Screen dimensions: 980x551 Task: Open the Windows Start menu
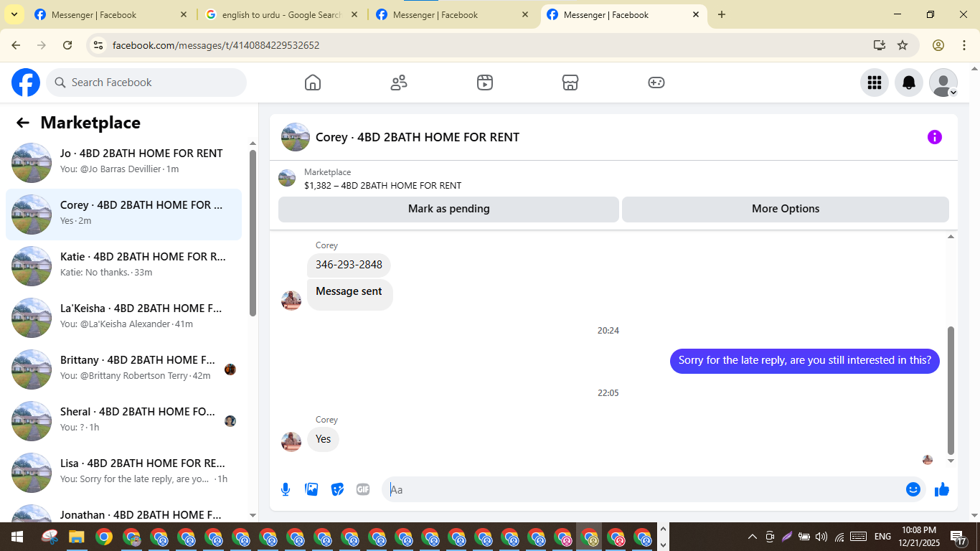(x=17, y=537)
